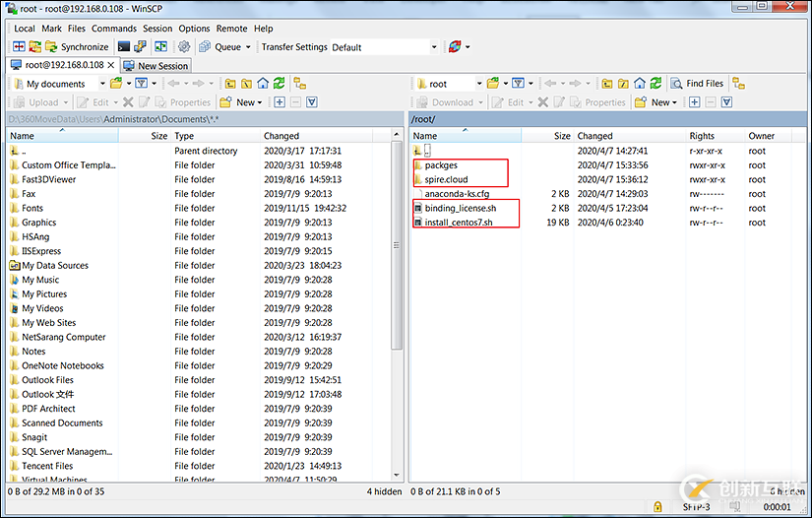
Task: Click the Compare Directories icon in main toolbar
Action: pyautogui.click(x=19, y=46)
